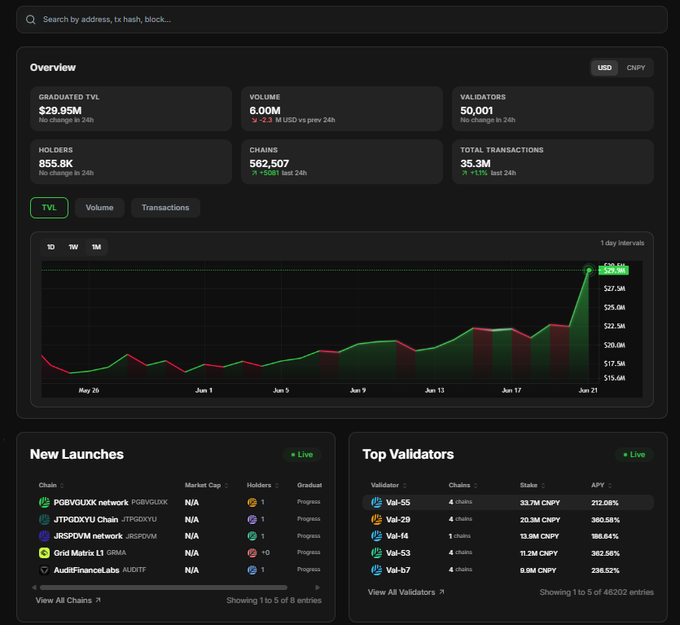680x625 pixels.
Task: Click the latest TVL point marker
Action: pos(589,270)
